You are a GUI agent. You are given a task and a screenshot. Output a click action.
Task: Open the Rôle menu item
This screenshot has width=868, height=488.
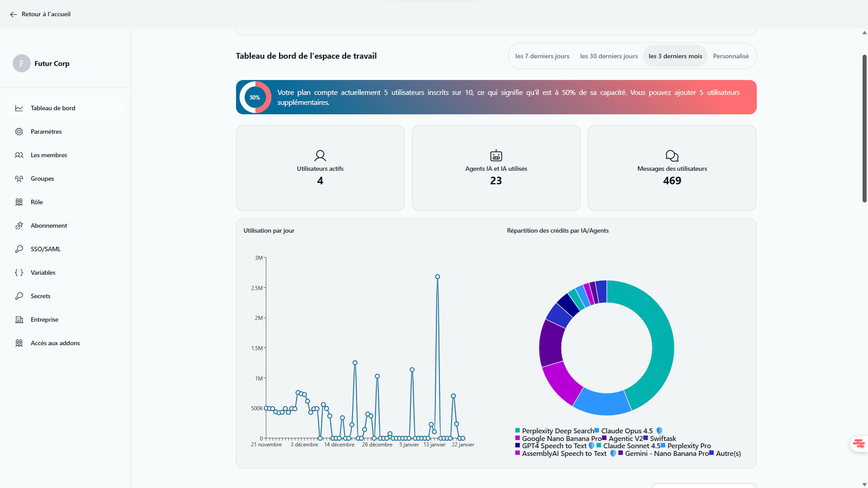37,202
